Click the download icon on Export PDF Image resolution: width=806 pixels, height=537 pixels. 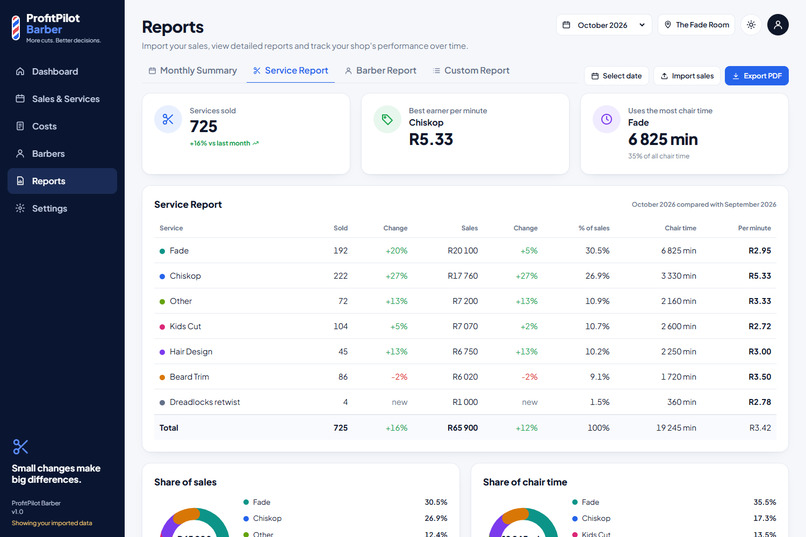pos(736,76)
